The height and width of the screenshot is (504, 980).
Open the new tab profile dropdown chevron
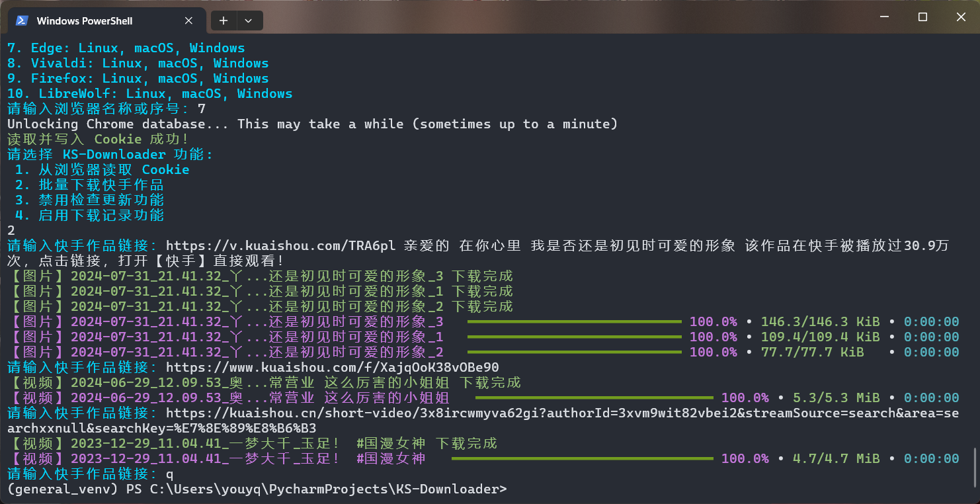[x=249, y=21]
